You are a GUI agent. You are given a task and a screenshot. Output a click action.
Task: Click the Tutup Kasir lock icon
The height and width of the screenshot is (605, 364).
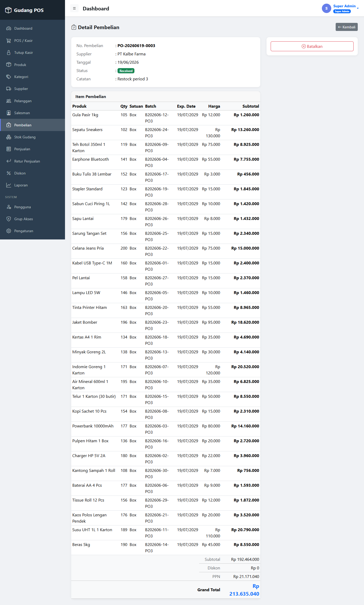click(9, 53)
